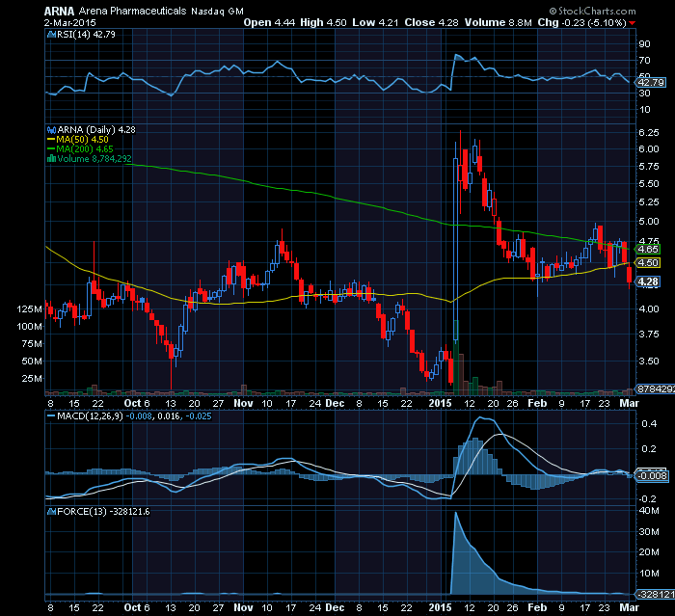Click the ARNA ticker symbol in header
Image resolution: width=675 pixels, height=616 pixels.
click(x=59, y=12)
